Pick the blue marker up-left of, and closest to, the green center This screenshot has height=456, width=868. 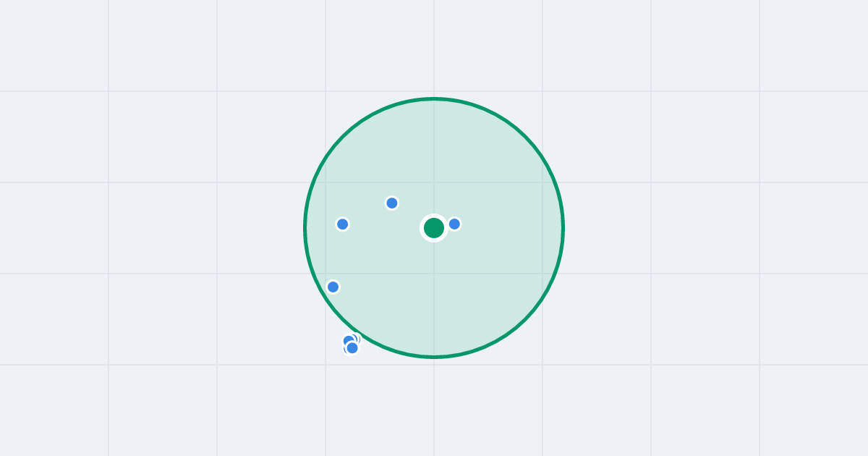click(x=392, y=203)
